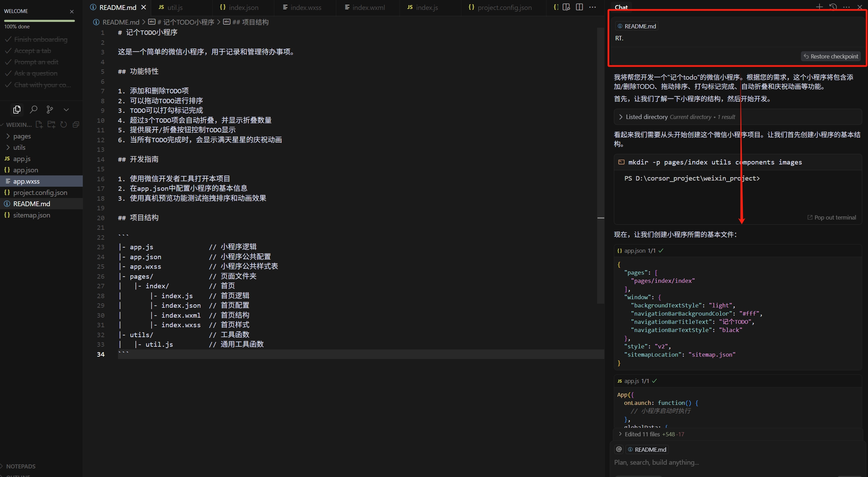Screen dimensions: 868x477
Task: Click sitemap.json braces icon in explorer
Action: click(x=7, y=215)
